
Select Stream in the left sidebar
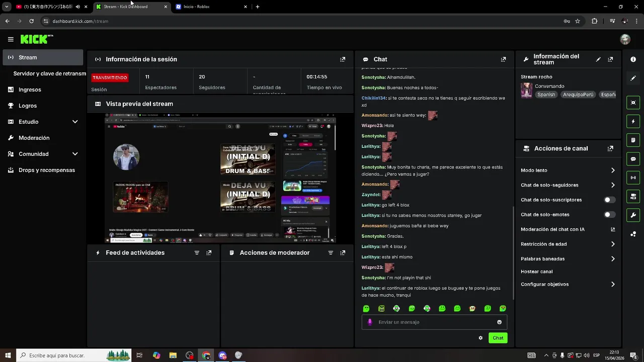pyautogui.click(x=43, y=57)
